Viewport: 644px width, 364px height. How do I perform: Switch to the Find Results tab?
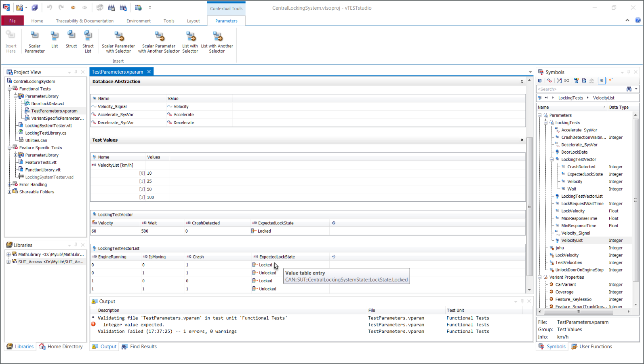pos(139,346)
